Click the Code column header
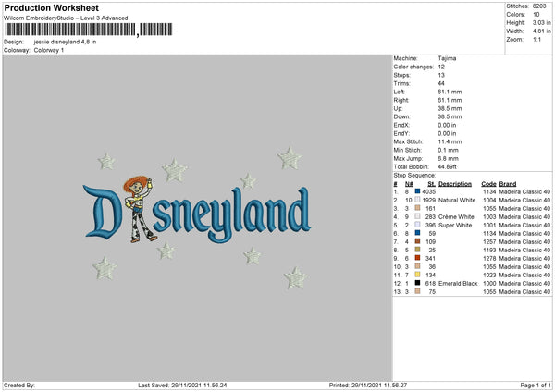 click(488, 184)
